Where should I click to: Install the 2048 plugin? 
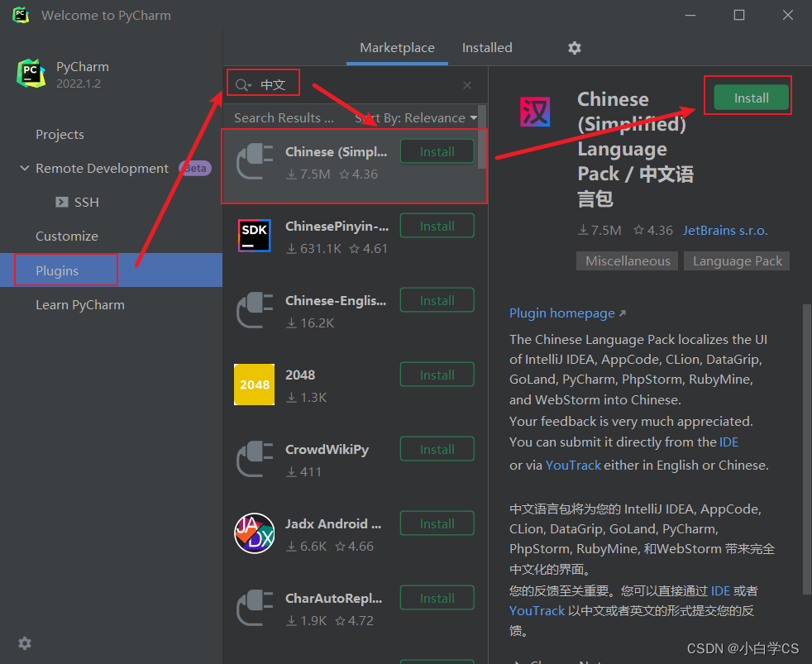(437, 375)
